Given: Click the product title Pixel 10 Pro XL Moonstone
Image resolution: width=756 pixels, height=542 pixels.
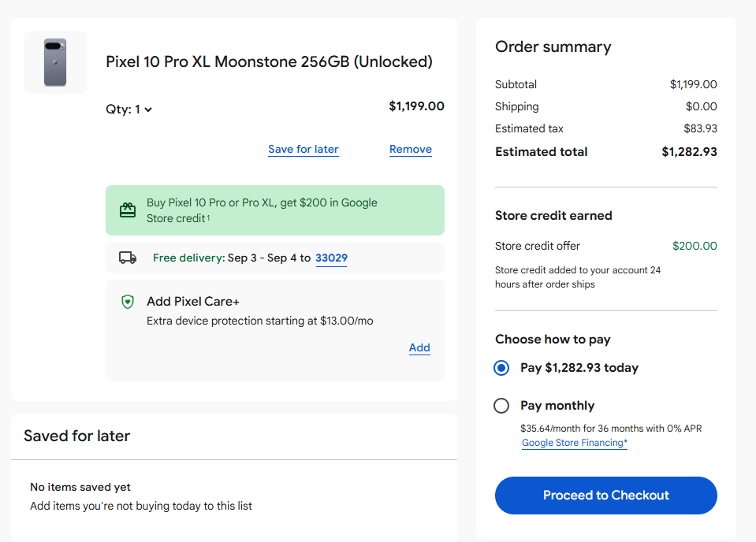Looking at the screenshot, I should pyautogui.click(x=269, y=61).
